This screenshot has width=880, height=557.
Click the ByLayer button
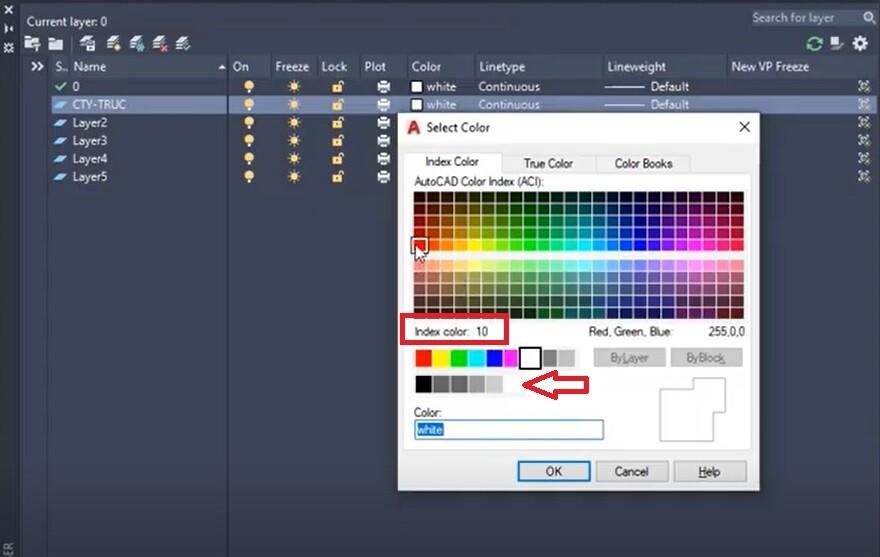[629, 358]
